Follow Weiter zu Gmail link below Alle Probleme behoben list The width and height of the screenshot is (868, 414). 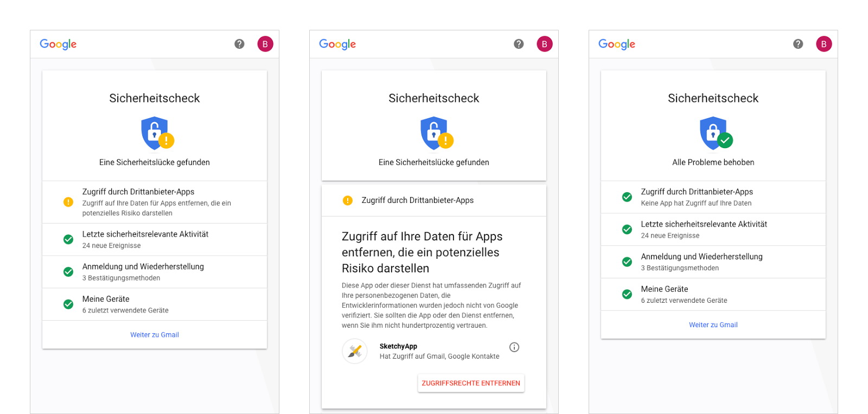click(713, 325)
